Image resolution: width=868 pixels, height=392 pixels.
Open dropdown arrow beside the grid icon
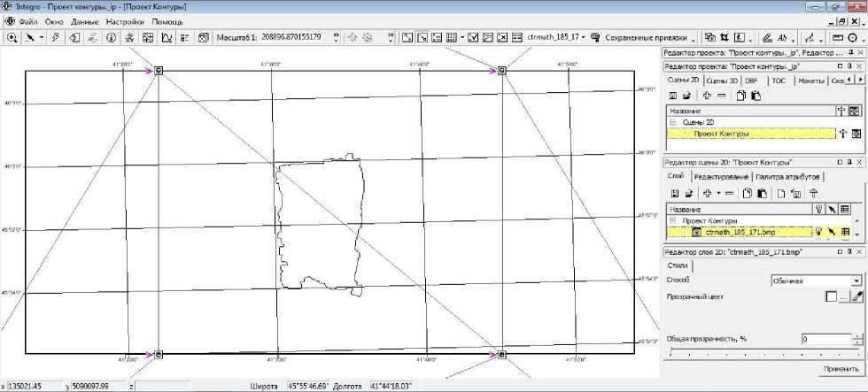pyautogui.click(x=462, y=38)
